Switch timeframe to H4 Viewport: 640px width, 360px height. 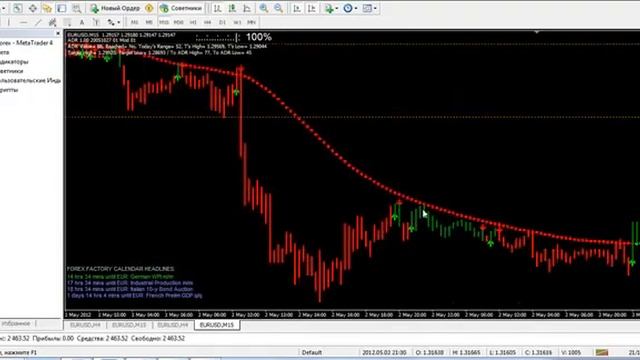point(207,22)
